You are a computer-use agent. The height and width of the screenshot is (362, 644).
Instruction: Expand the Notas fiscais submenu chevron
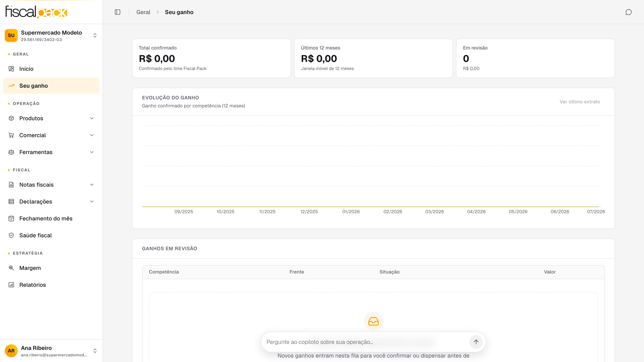[x=92, y=185]
